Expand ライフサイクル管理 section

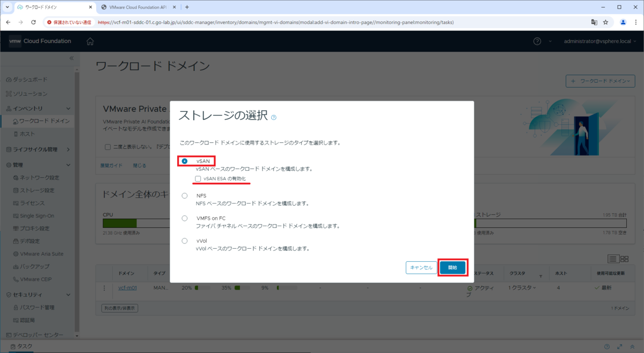pos(68,149)
